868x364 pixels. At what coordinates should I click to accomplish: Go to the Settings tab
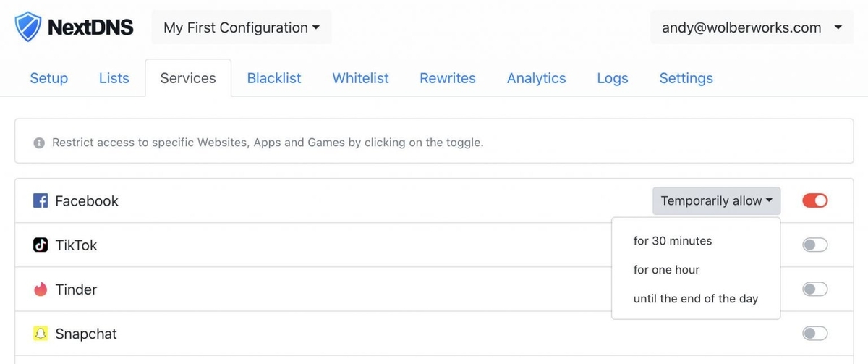click(x=686, y=78)
